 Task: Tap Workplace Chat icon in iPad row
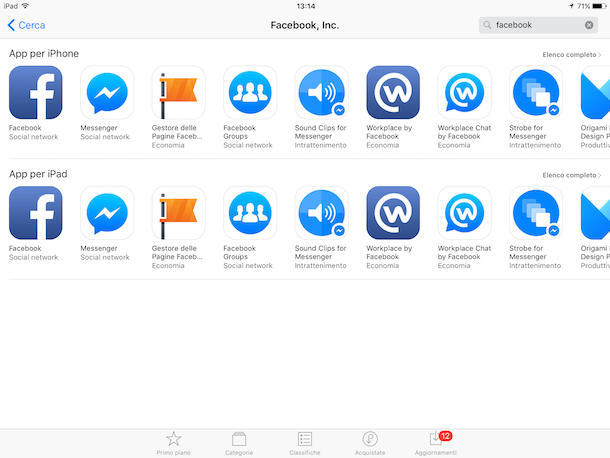(x=465, y=213)
